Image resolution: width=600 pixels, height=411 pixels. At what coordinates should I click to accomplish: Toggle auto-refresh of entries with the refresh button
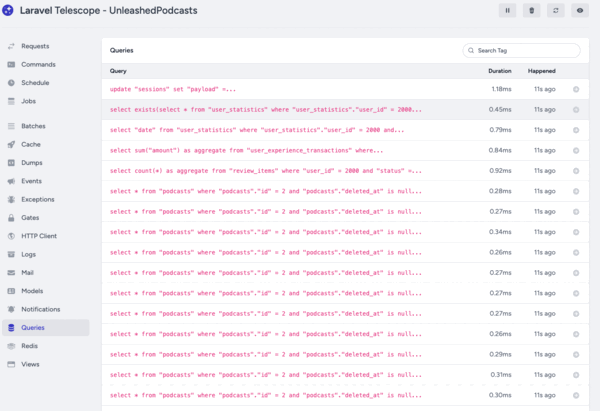[x=556, y=10]
